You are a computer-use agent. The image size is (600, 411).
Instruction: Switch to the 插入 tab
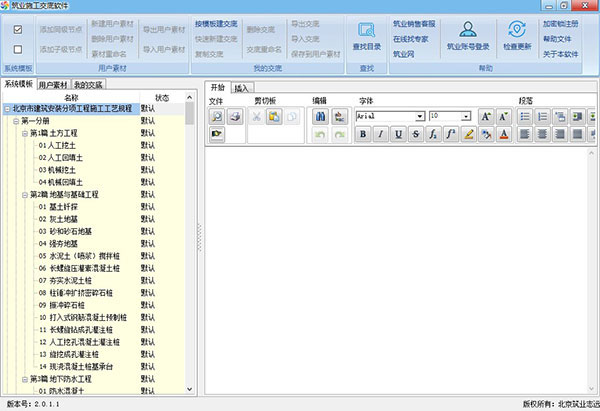pos(241,88)
